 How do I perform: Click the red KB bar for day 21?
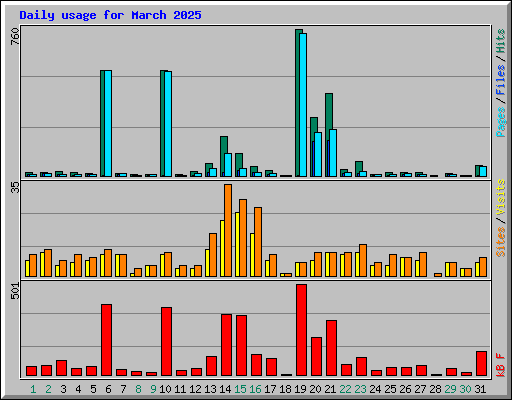[x=331, y=348]
